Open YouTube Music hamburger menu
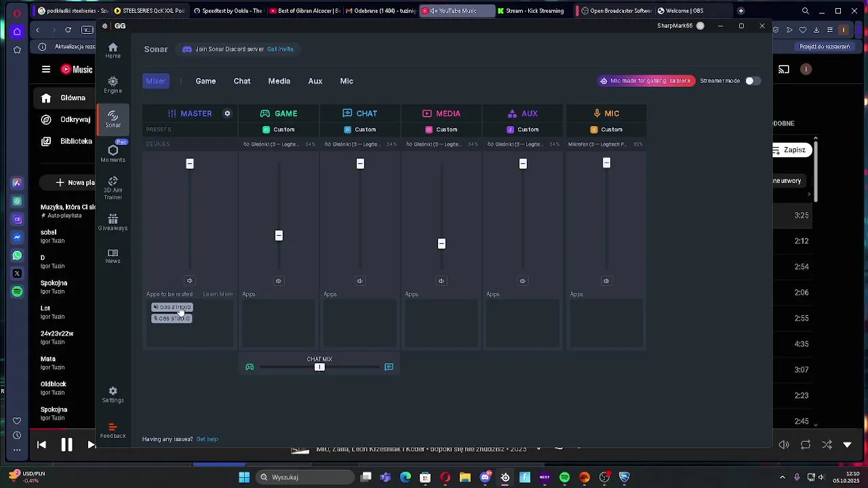This screenshot has width=868, height=488. 46,69
